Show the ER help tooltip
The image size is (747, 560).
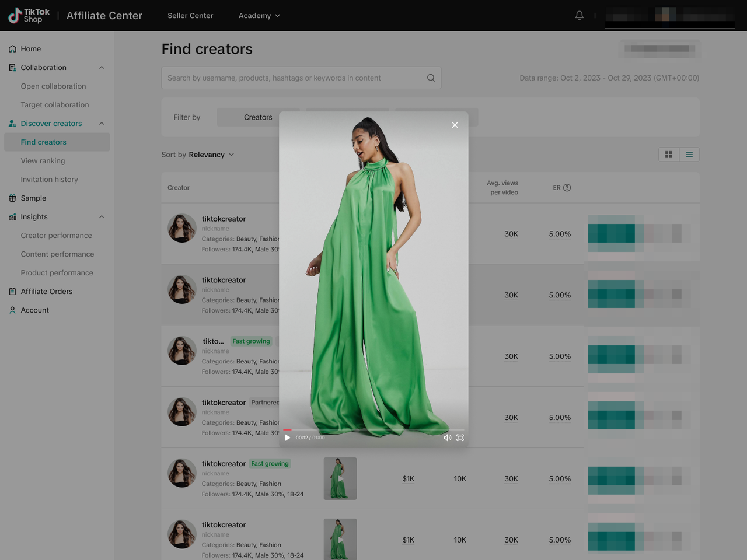point(567,188)
